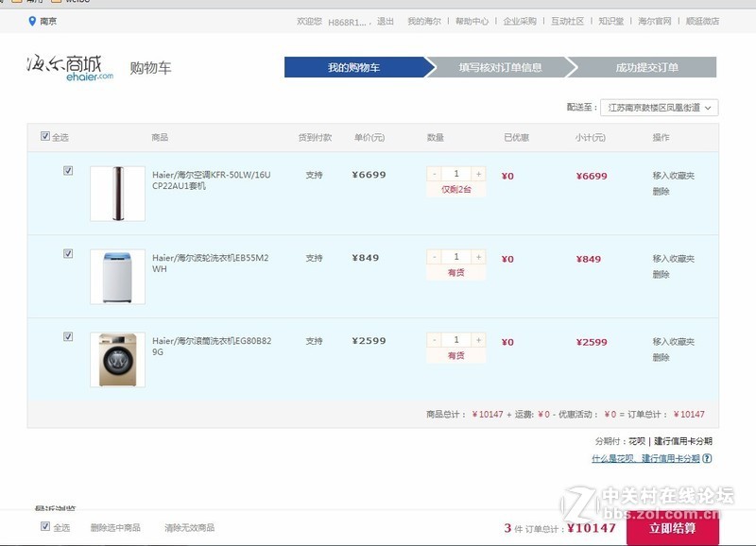Delete the KFR-50LW air conditioner from cart
Image resolution: width=756 pixels, height=546 pixels.
tap(661, 192)
